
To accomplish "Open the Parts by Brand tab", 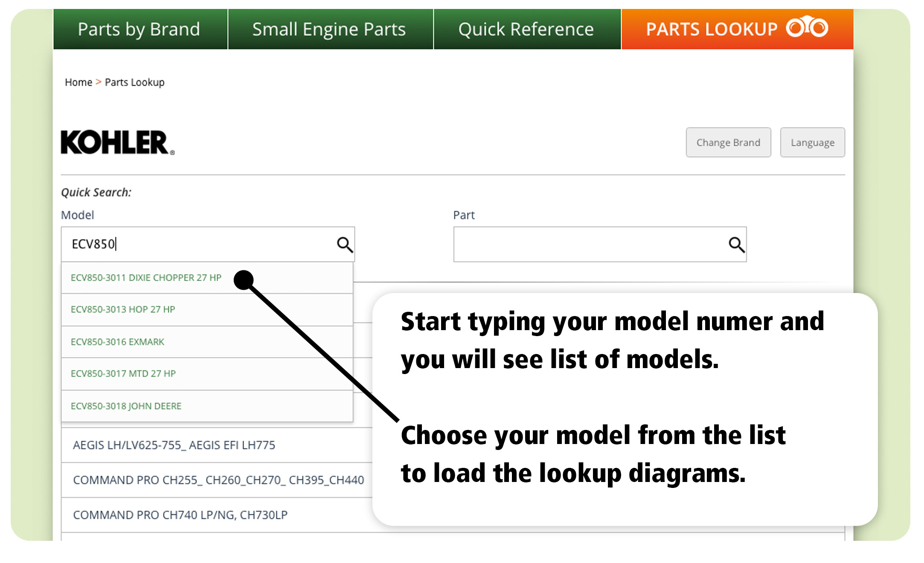I will click(140, 29).
